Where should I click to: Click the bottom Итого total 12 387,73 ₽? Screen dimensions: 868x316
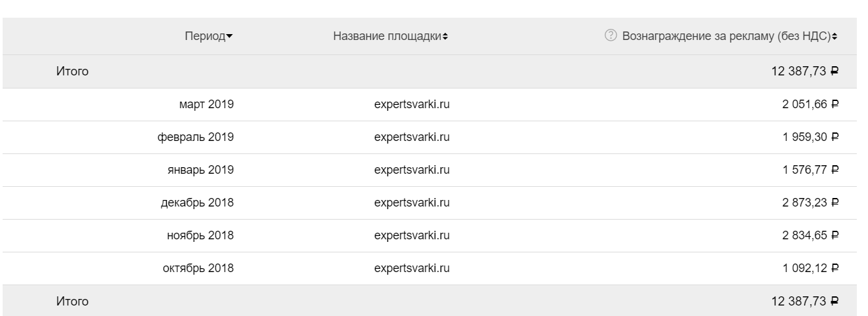(805, 302)
